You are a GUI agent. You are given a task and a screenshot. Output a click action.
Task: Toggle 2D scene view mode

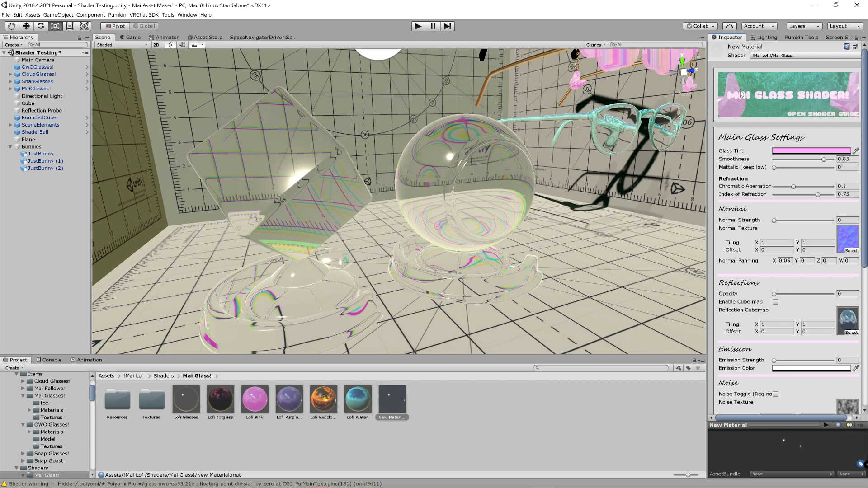pyautogui.click(x=156, y=45)
